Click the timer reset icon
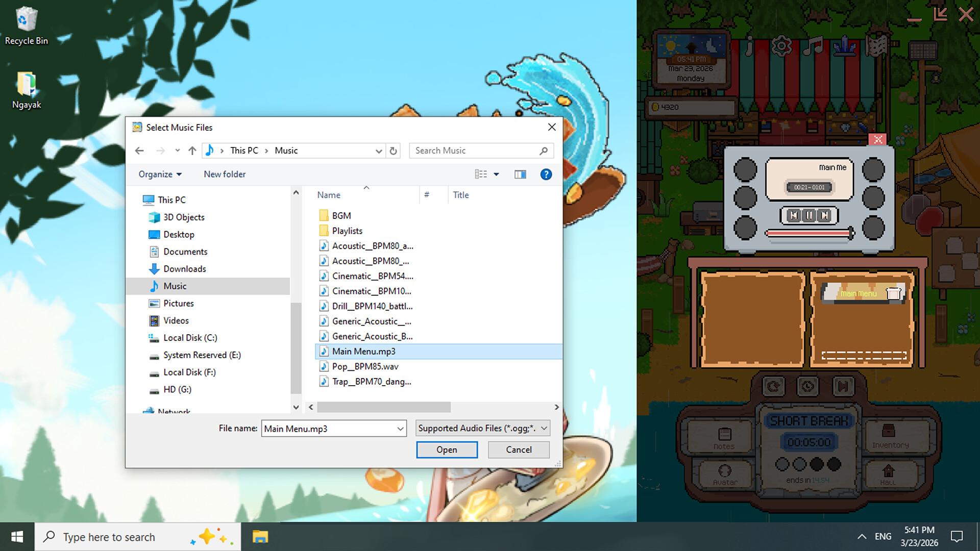The image size is (980, 551). 773,386
